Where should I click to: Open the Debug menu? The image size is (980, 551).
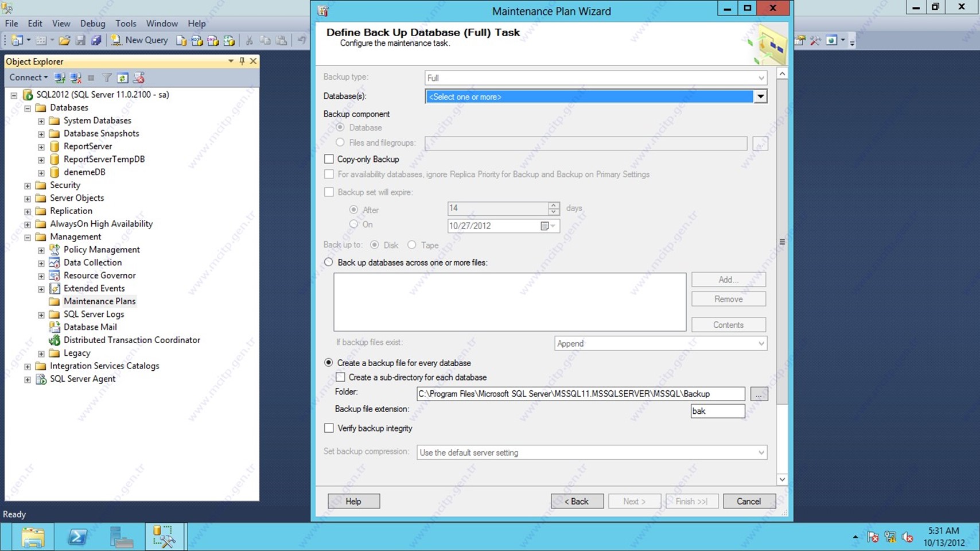point(92,24)
